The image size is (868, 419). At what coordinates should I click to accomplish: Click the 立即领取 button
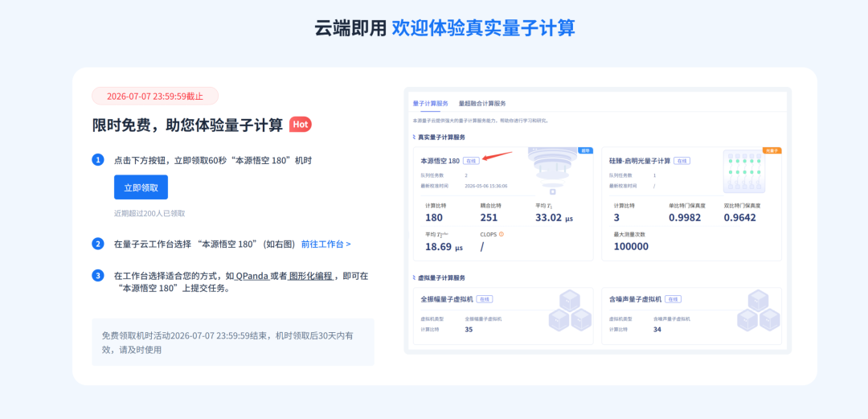[141, 187]
